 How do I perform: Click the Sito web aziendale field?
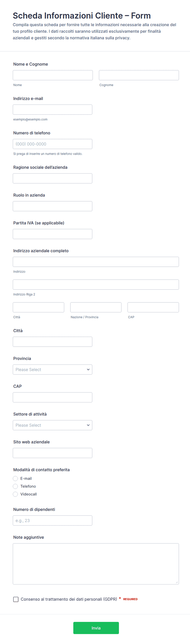[52, 453]
